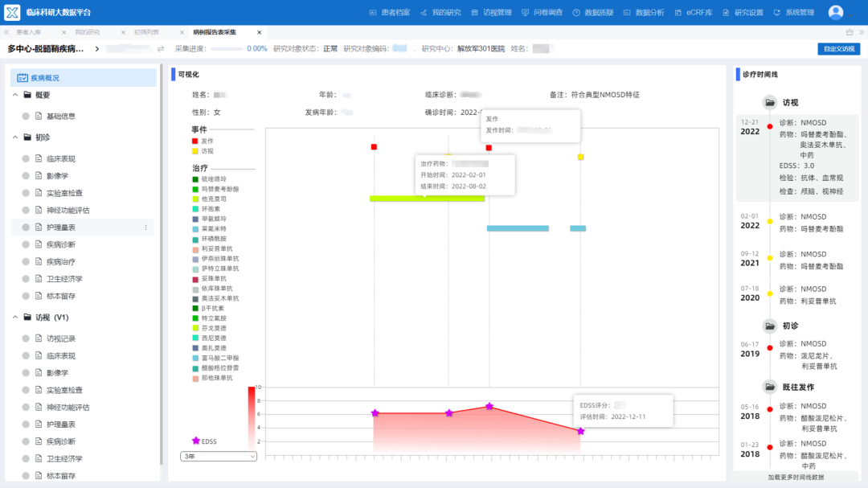
Task: Click the status circle beside 基础信息
Action: [x=26, y=116]
